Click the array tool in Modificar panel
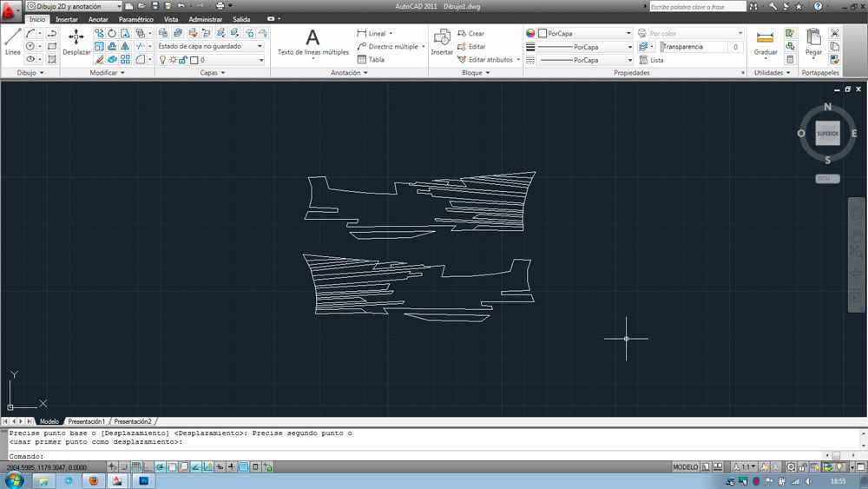 pyautogui.click(x=126, y=59)
